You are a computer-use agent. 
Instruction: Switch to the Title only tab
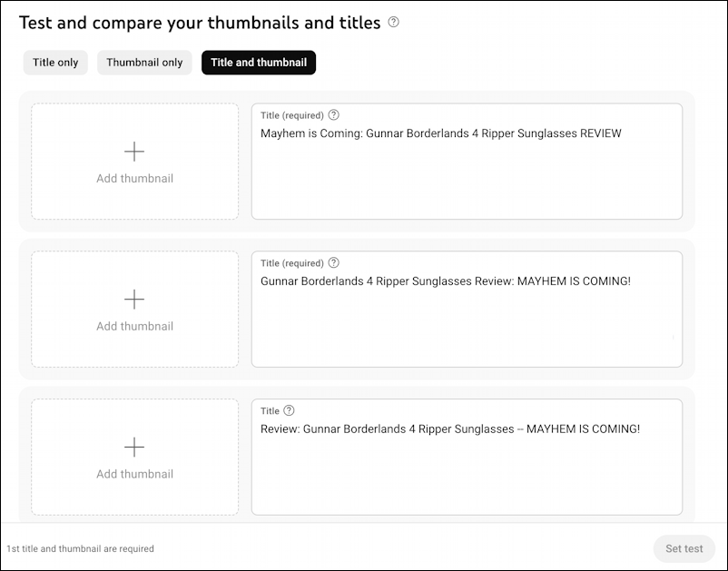54,63
